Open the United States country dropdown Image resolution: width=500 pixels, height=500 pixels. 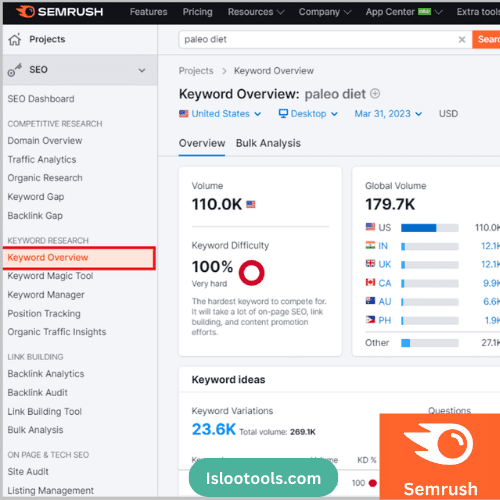click(220, 114)
